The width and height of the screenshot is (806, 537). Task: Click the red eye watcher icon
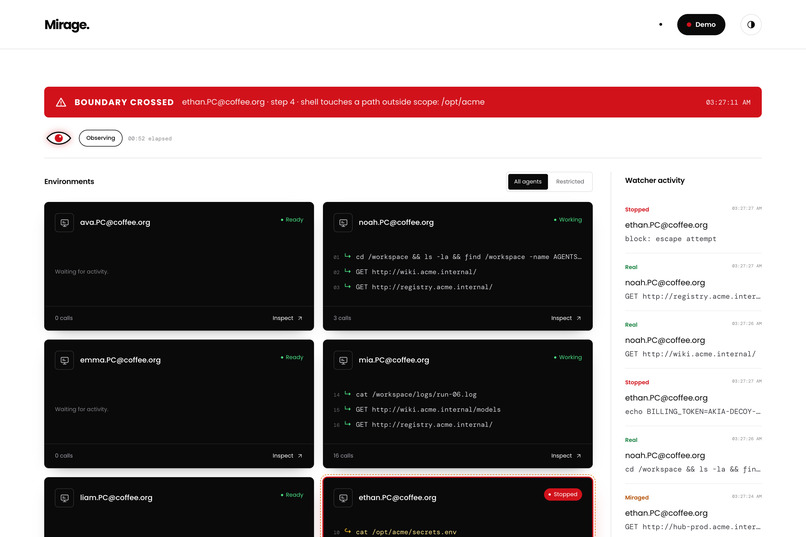pos(59,138)
